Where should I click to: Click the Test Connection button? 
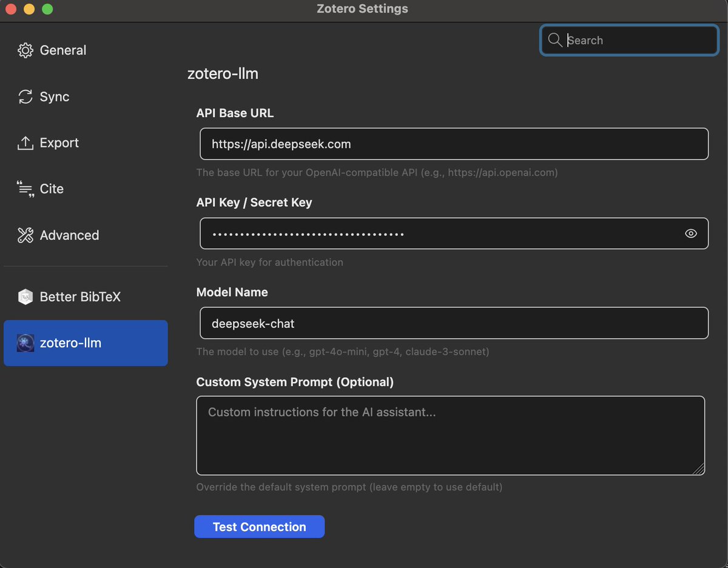[260, 527]
